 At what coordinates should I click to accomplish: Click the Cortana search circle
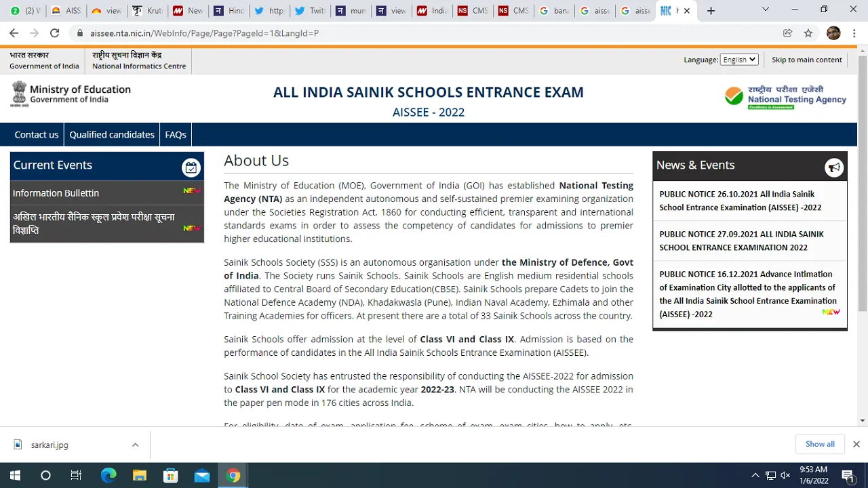coord(45,475)
